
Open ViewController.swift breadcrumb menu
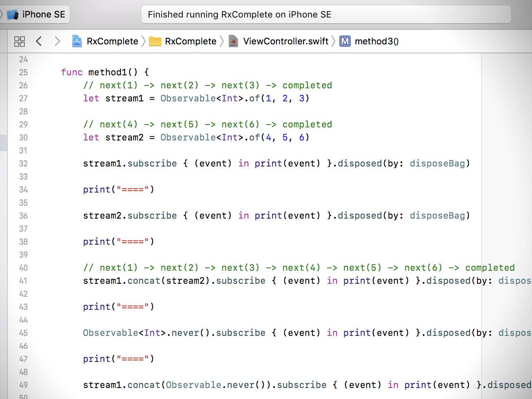(x=286, y=41)
